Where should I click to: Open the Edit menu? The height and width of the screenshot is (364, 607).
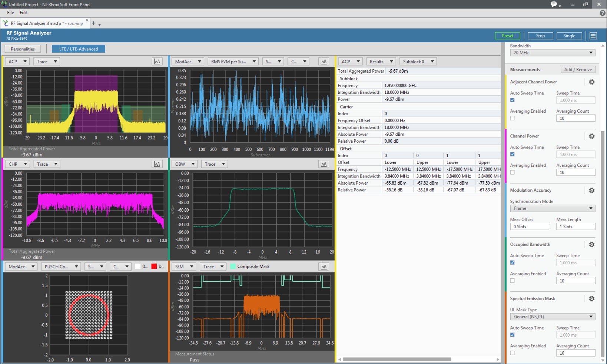pos(23,13)
